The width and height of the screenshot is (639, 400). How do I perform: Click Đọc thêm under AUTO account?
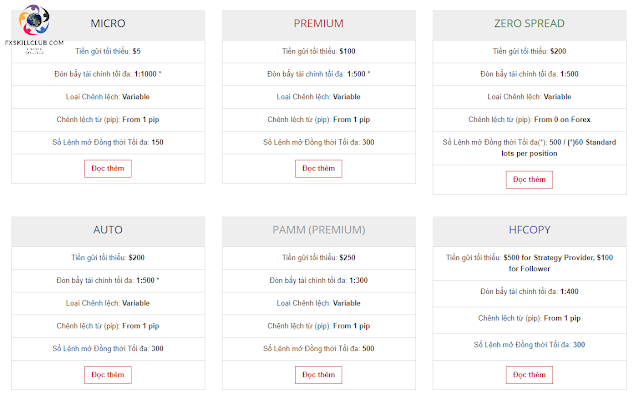108,375
